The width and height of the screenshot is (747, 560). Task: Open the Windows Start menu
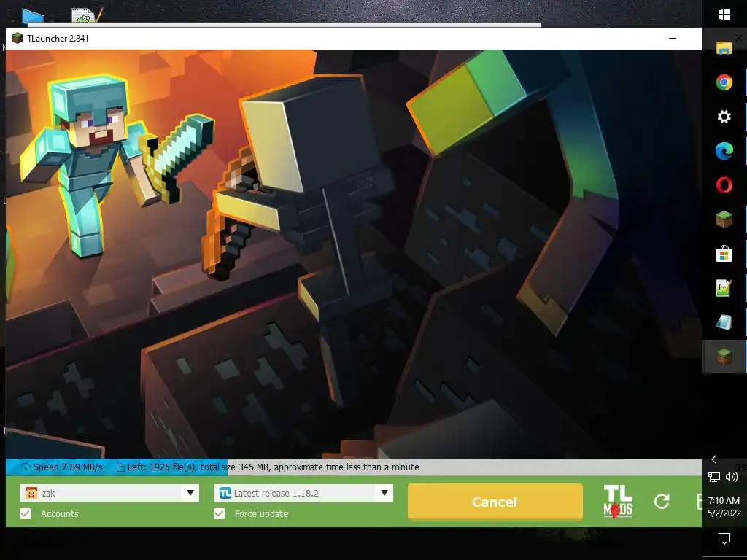click(x=724, y=15)
